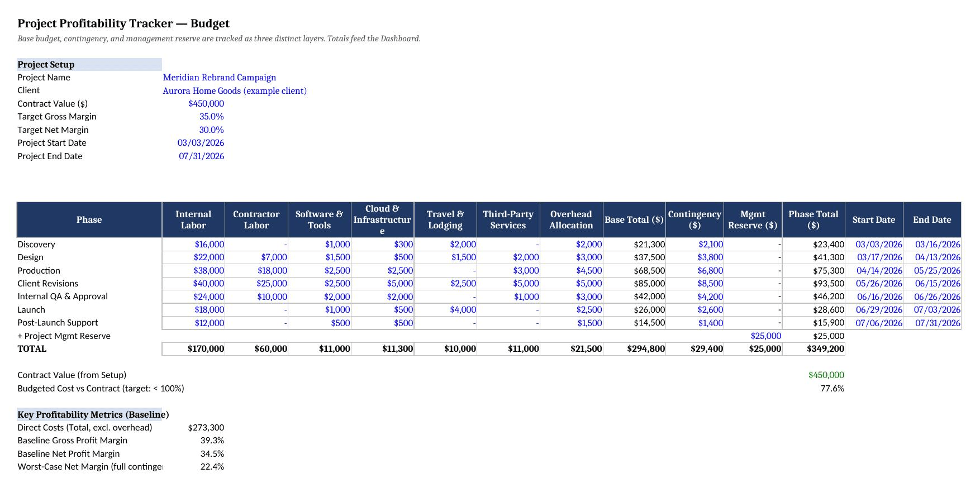Select the Third-Party Services header
The height and width of the screenshot is (502, 980).
click(x=508, y=220)
